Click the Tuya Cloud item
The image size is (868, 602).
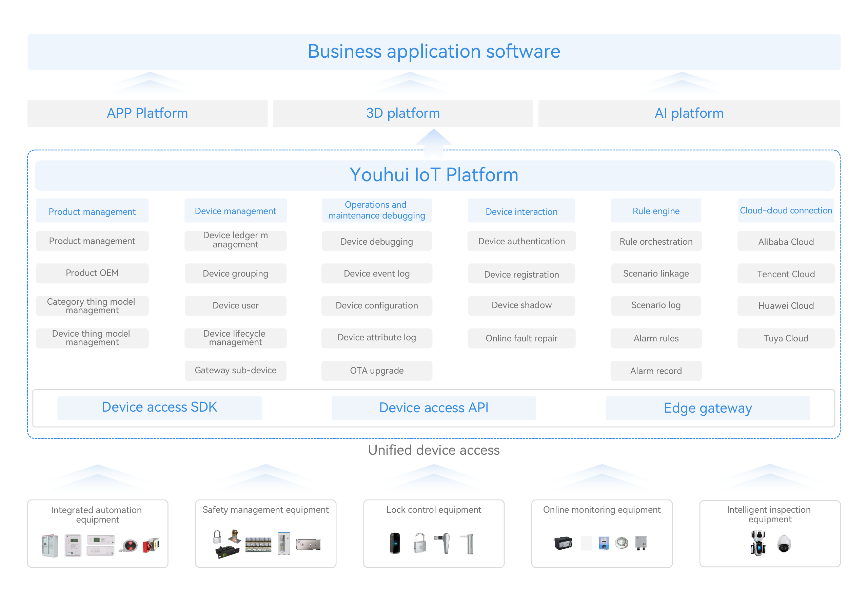[x=786, y=338]
